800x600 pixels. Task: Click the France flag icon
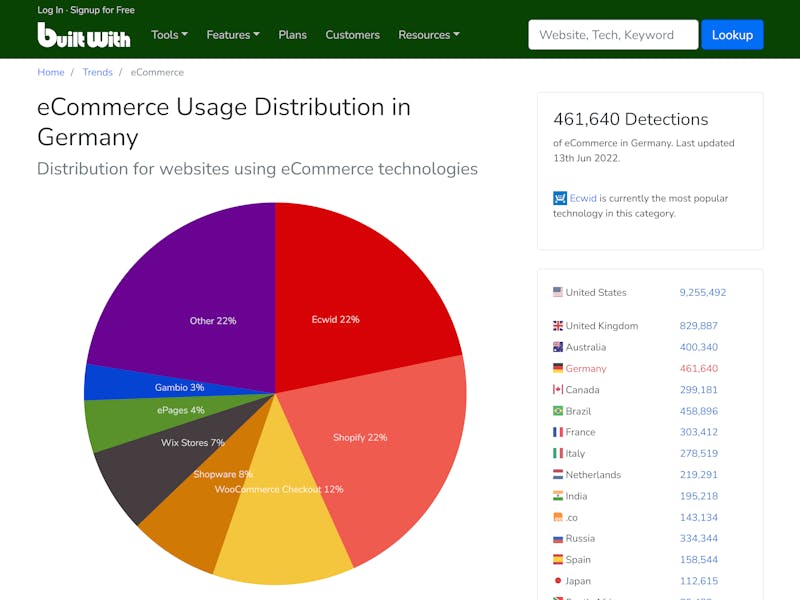(x=558, y=432)
